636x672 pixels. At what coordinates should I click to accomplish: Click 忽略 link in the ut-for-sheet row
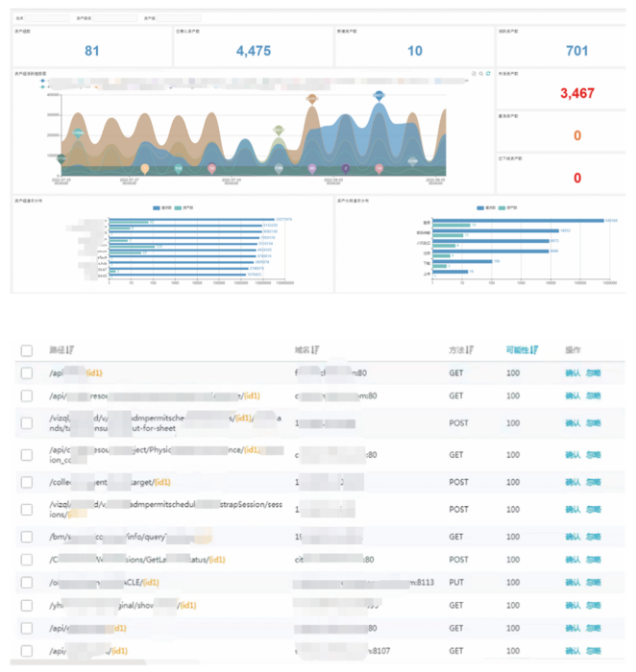[x=594, y=423]
